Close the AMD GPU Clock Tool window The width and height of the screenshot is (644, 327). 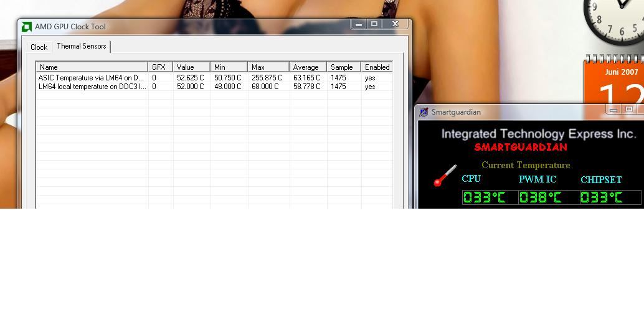(395, 24)
